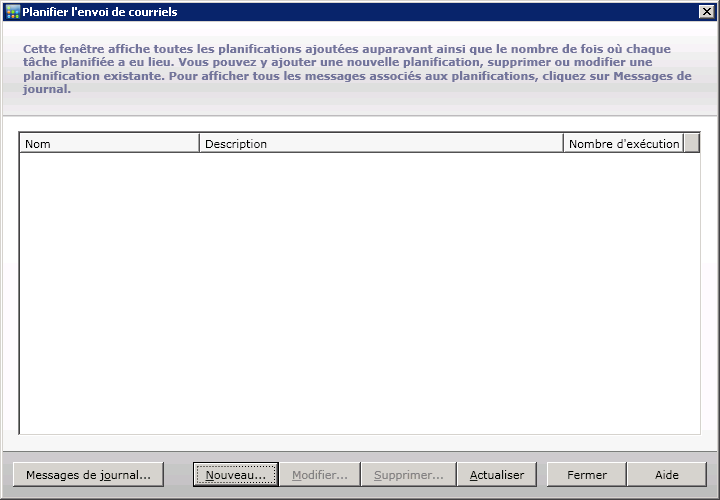Image resolution: width=720 pixels, height=500 pixels.
Task: Click the Modifier button
Action: 320,474
